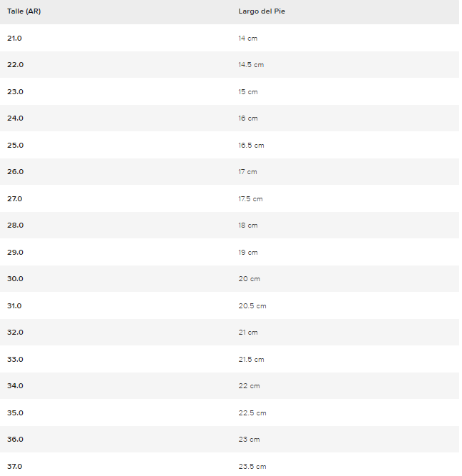Viewport: 462px width, 476px height.
Task: Click the 22 cm length cell
Action: coord(249,386)
